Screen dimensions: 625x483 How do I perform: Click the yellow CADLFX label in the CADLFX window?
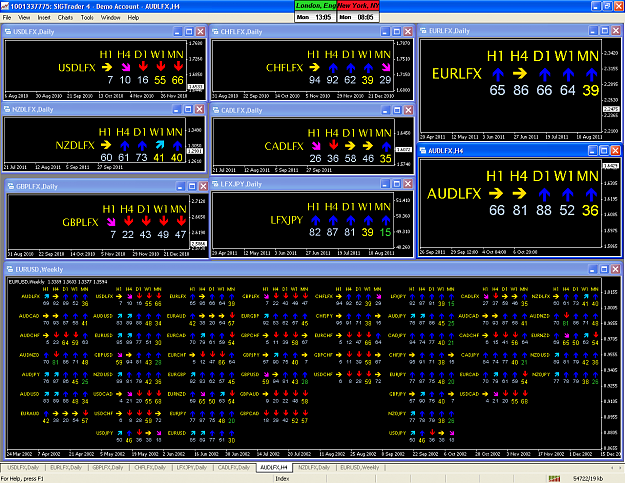click(284, 146)
